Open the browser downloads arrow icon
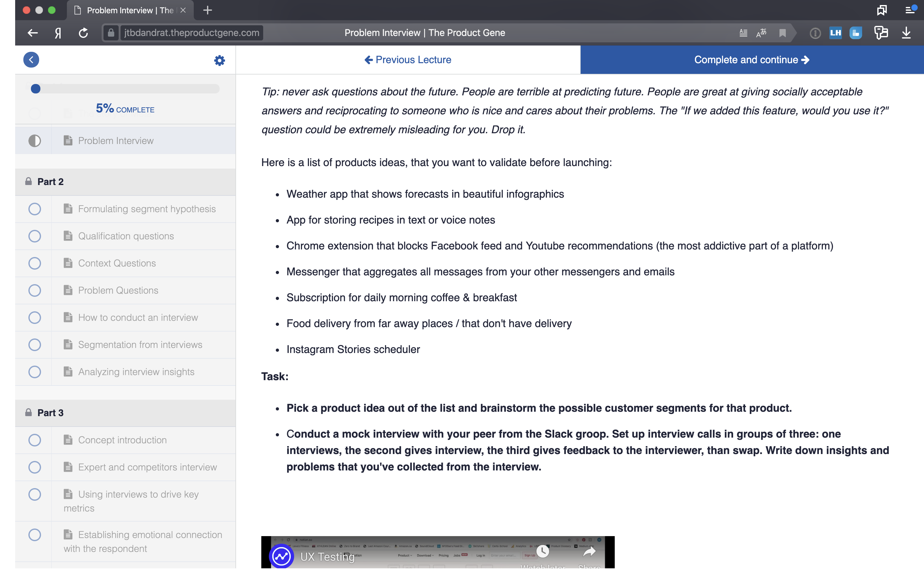The height and width of the screenshot is (586, 924). pos(906,33)
